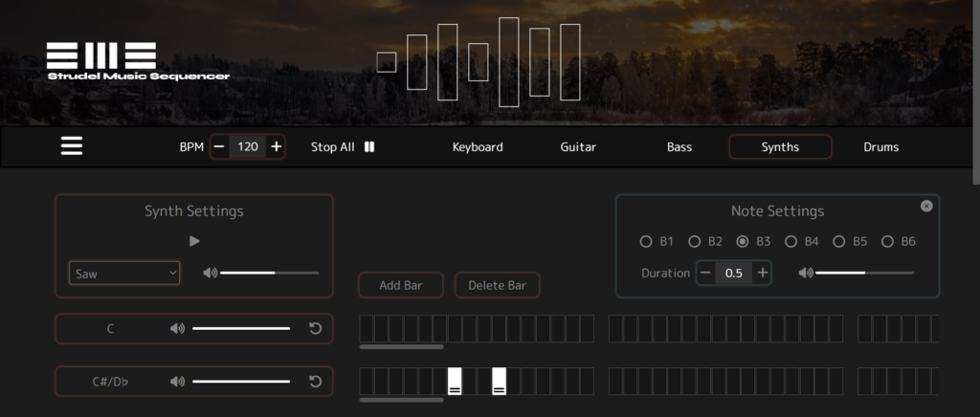Select the B1 radio button
Viewport: 980px width, 417px height.
click(x=646, y=242)
